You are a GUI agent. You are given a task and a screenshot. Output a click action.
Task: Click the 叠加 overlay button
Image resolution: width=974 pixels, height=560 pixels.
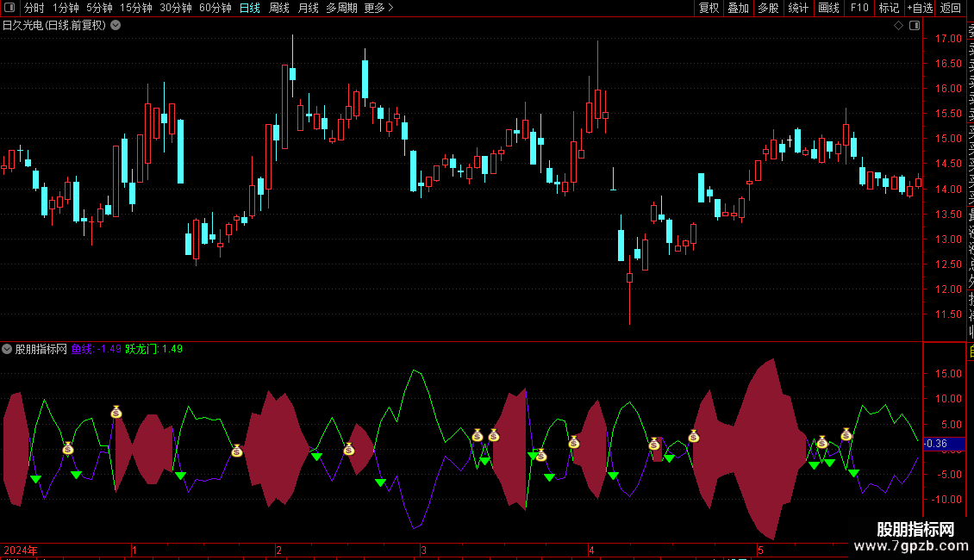point(739,8)
